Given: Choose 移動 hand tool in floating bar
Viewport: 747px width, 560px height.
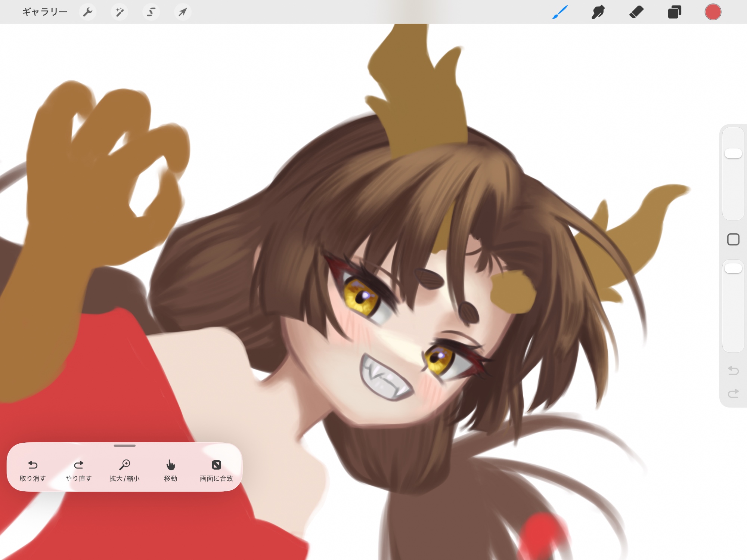Looking at the screenshot, I should (170, 470).
